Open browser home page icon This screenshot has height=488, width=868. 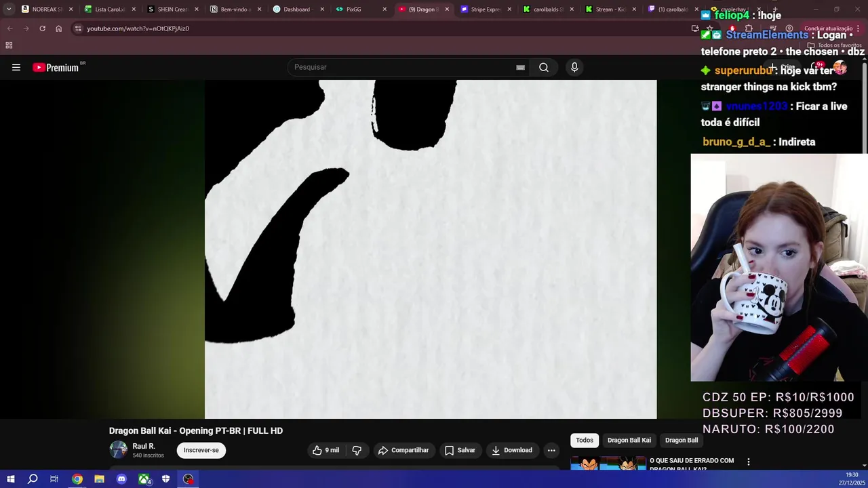tap(58, 28)
